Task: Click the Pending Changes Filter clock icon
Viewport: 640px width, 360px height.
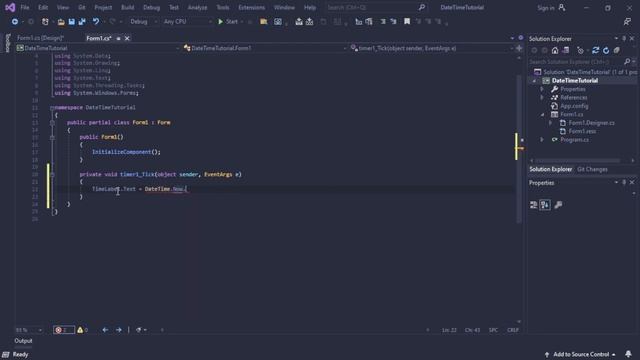Action: pyautogui.click(x=580, y=51)
